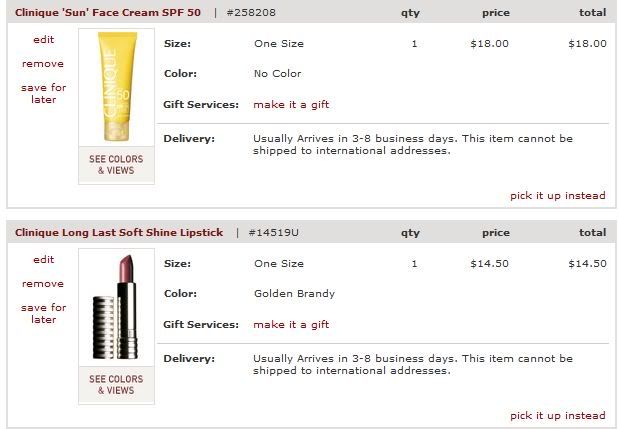Make the Sun Face Cream a gift
Image resolution: width=619 pixels, height=429 pixels.
(291, 105)
